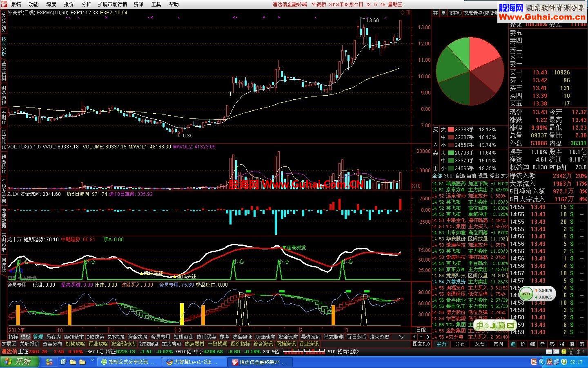
Task: Select the 会员专用 indicator tab
Action: coord(160,337)
